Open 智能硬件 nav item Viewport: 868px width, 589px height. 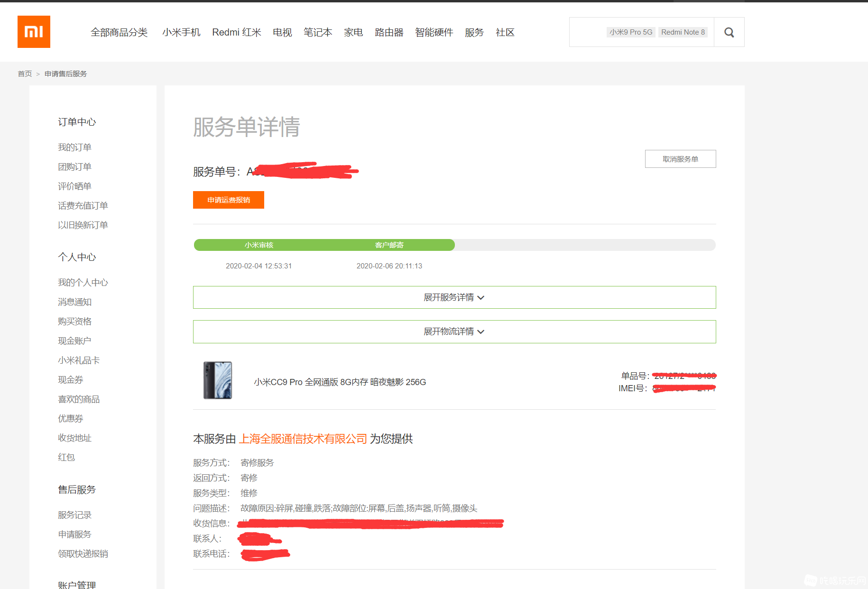(x=434, y=32)
